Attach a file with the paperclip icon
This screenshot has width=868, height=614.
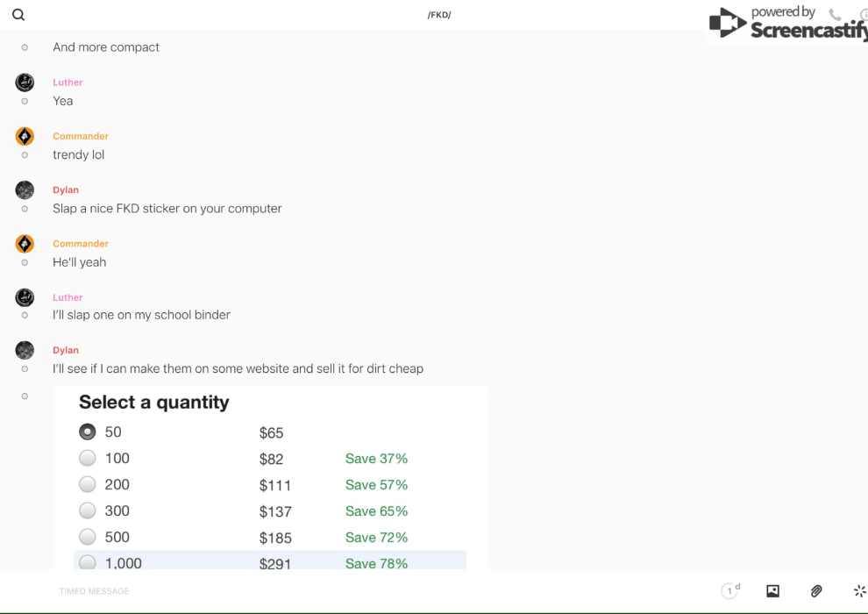(x=816, y=591)
